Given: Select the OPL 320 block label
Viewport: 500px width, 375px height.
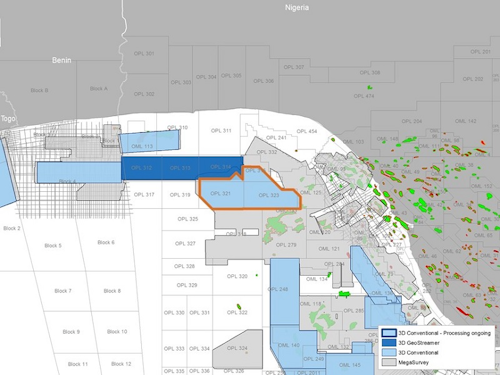Looking at the screenshot, I should [237, 276].
